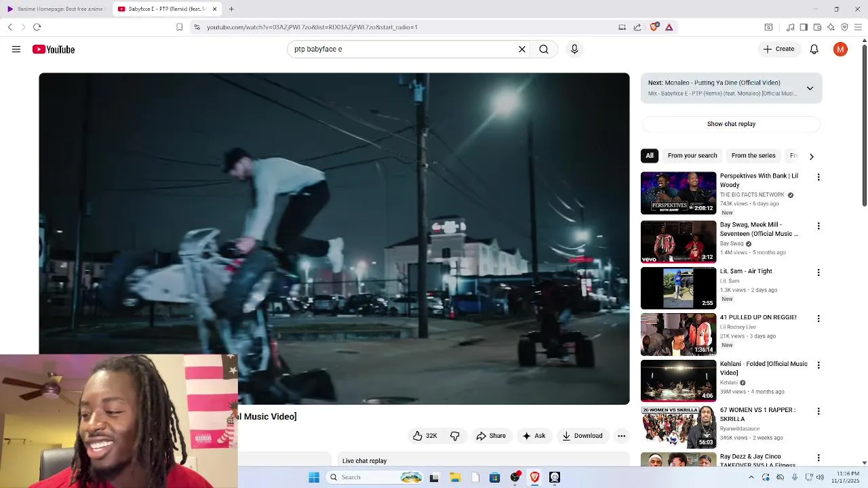Start voice search with microphone icon

pyautogui.click(x=574, y=49)
